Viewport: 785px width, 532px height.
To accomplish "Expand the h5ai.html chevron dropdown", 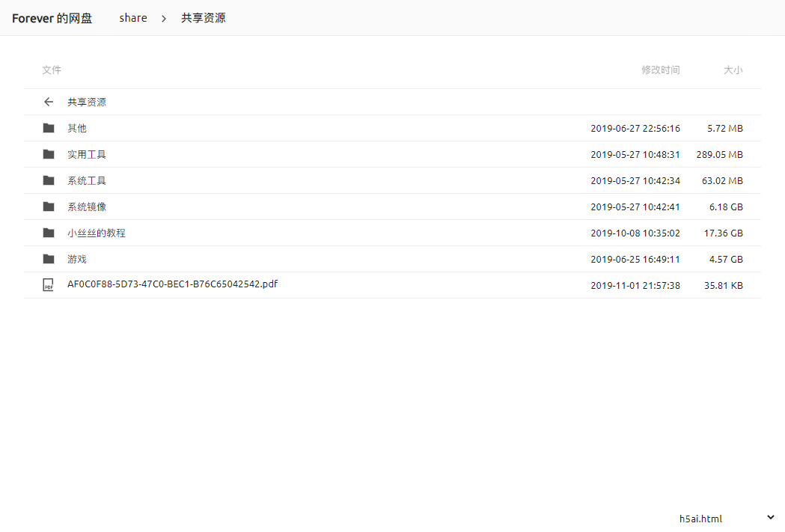I will point(770,518).
